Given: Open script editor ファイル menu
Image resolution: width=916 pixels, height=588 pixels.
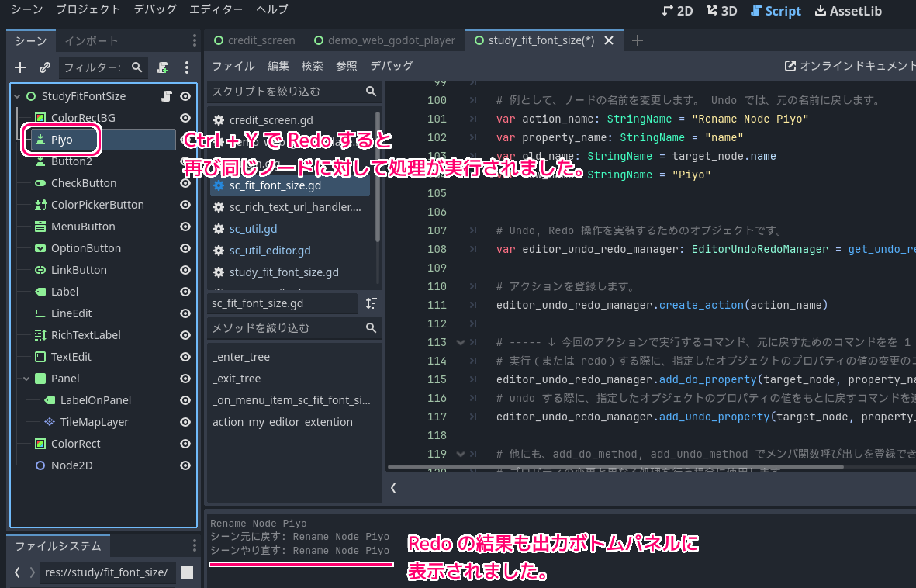Looking at the screenshot, I should [x=233, y=66].
